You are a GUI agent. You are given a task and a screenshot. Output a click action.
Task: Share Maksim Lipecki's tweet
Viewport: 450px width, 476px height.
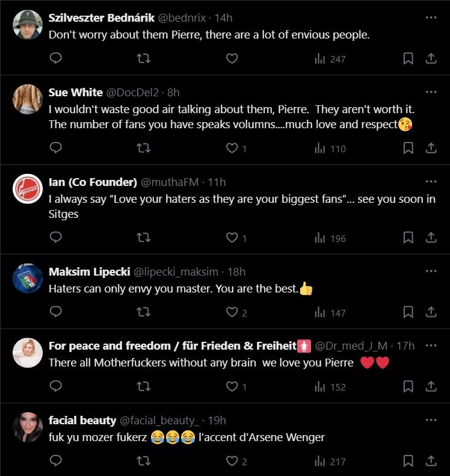(x=431, y=312)
